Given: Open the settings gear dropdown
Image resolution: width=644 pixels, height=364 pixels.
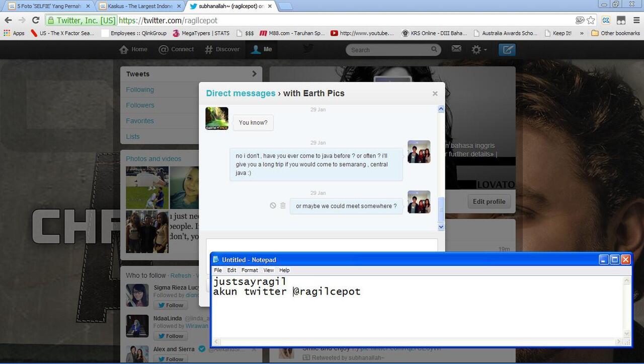Looking at the screenshot, I should pos(478,49).
